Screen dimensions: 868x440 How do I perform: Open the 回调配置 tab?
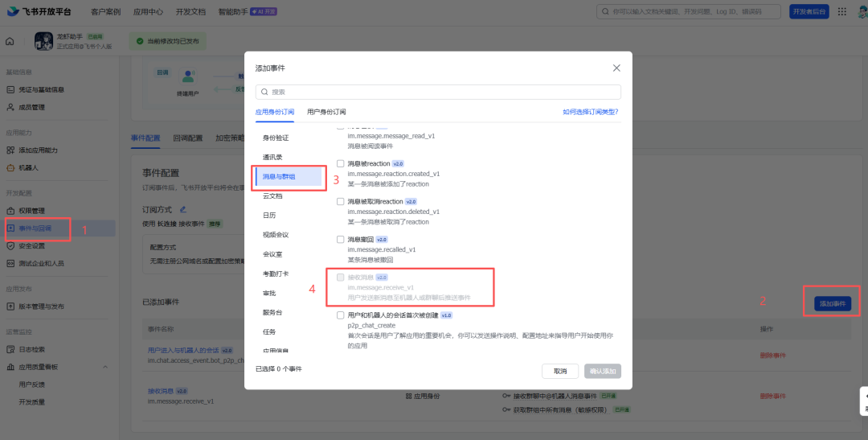(187, 138)
